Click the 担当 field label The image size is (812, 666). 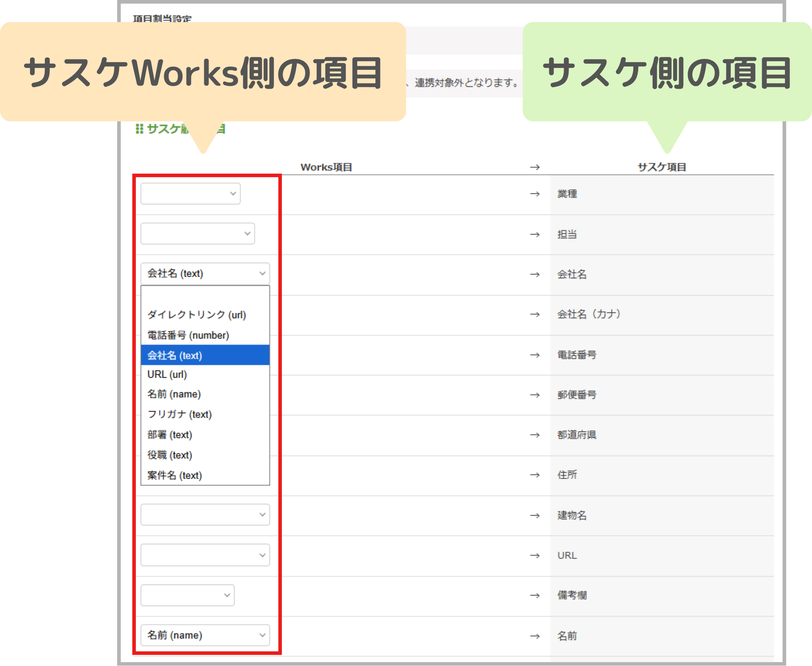(x=567, y=234)
